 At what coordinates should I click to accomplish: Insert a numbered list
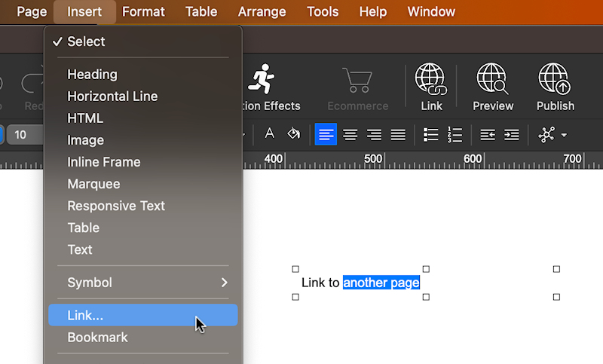point(455,134)
